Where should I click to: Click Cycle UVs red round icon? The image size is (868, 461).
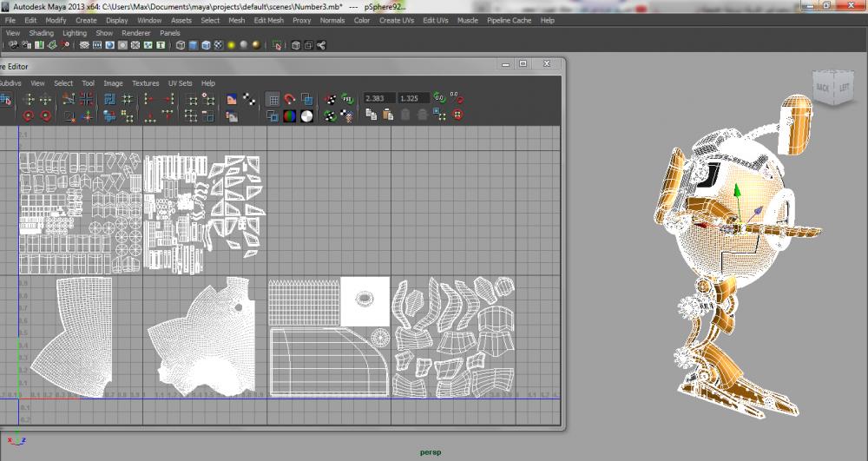tap(457, 115)
